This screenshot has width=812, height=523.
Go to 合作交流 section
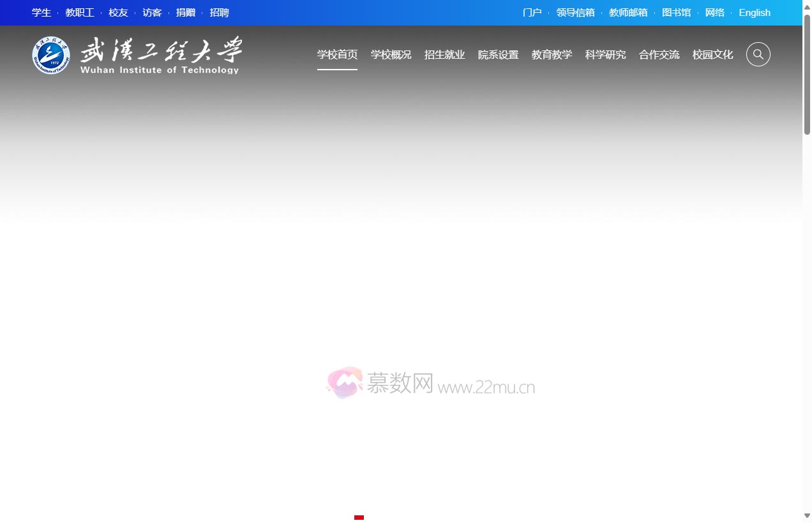(x=659, y=55)
